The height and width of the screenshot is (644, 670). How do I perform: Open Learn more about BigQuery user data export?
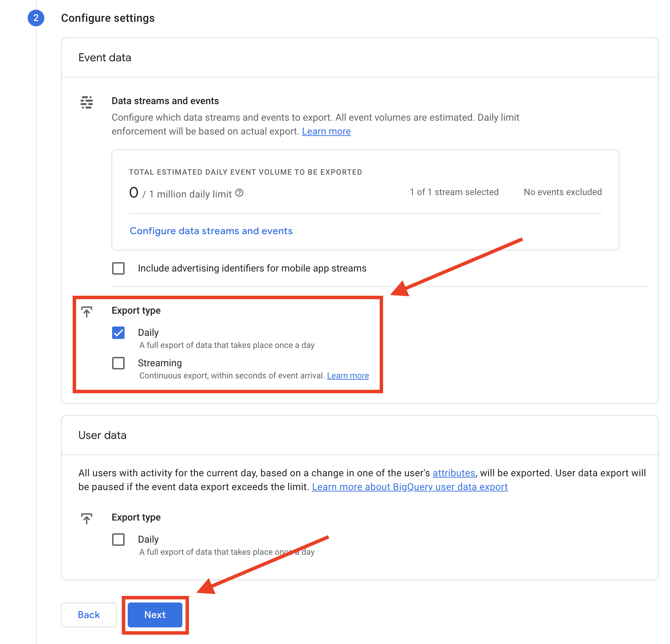tap(410, 487)
